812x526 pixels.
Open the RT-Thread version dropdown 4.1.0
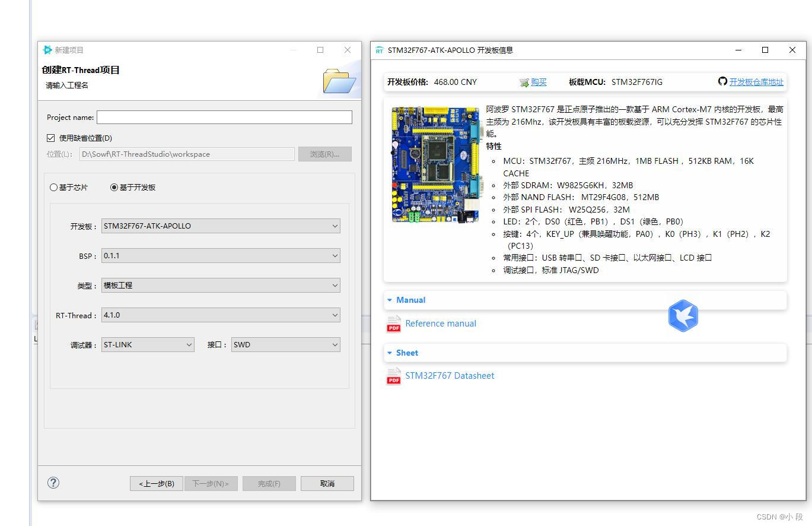pos(221,315)
